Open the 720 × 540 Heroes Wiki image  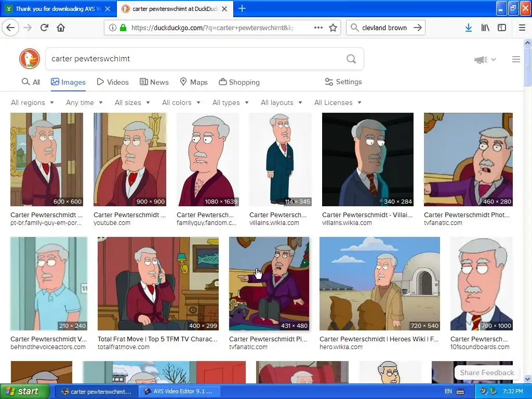click(380, 284)
